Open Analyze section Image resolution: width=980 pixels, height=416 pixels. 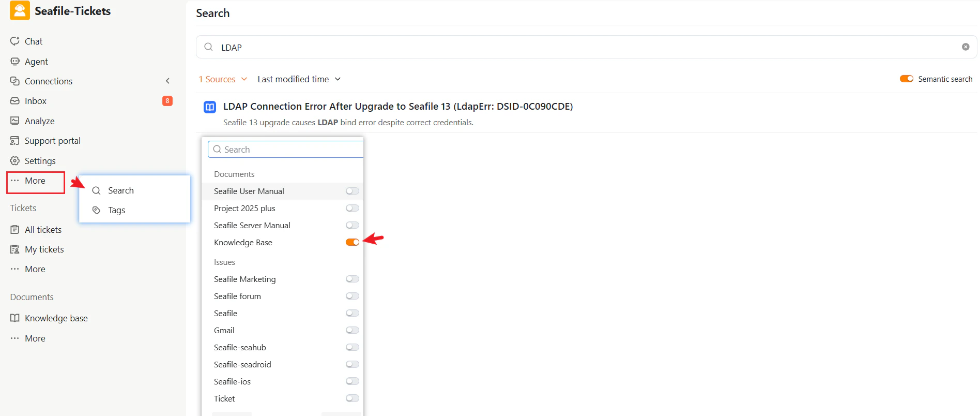click(39, 121)
